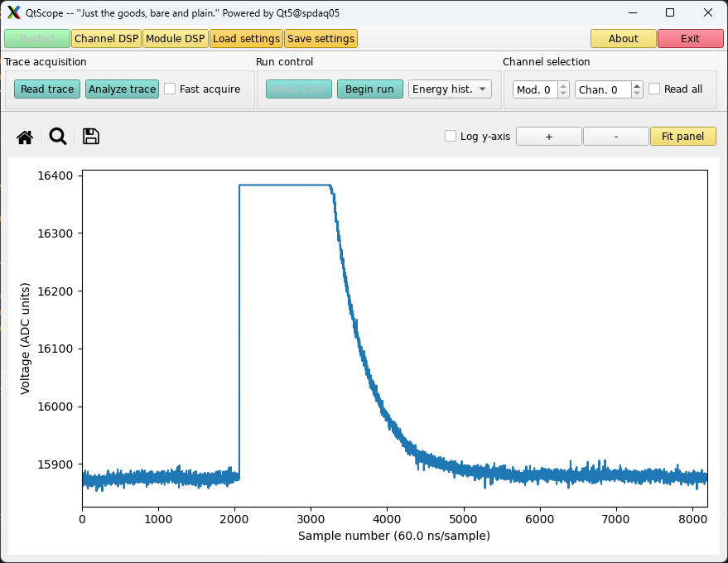Click the Read trace button
Screen dimensions: 728x563
point(47,89)
